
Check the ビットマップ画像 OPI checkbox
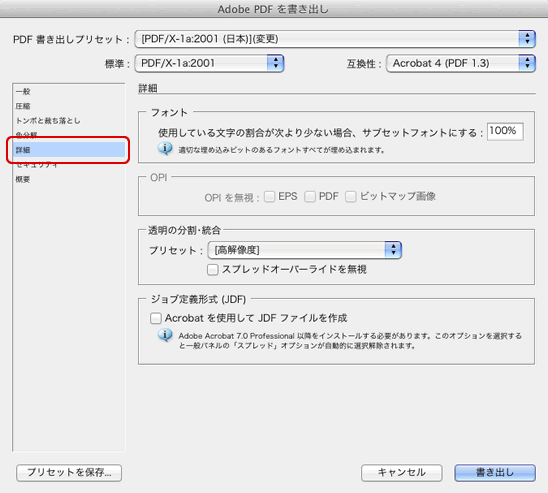click(351, 197)
